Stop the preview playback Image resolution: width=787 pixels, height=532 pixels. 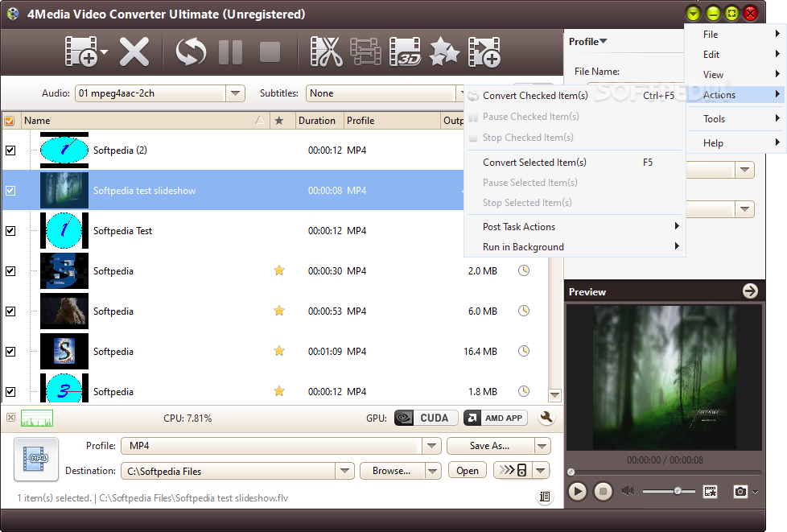[604, 491]
